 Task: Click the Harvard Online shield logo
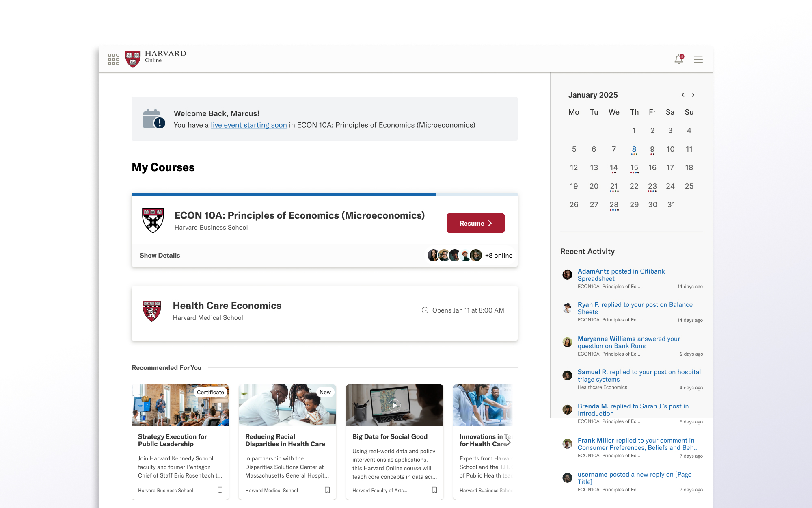(133, 59)
